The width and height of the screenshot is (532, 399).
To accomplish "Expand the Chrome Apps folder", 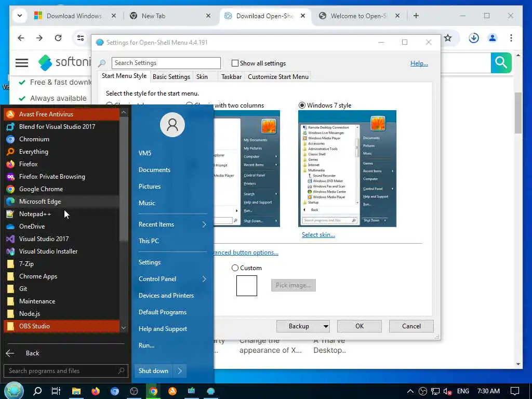I will point(61,276).
